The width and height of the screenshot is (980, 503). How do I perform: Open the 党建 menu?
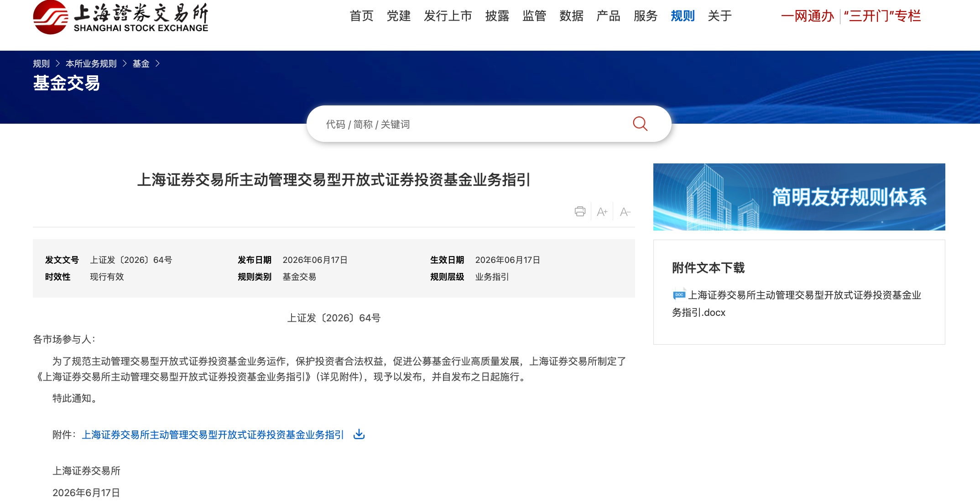399,16
